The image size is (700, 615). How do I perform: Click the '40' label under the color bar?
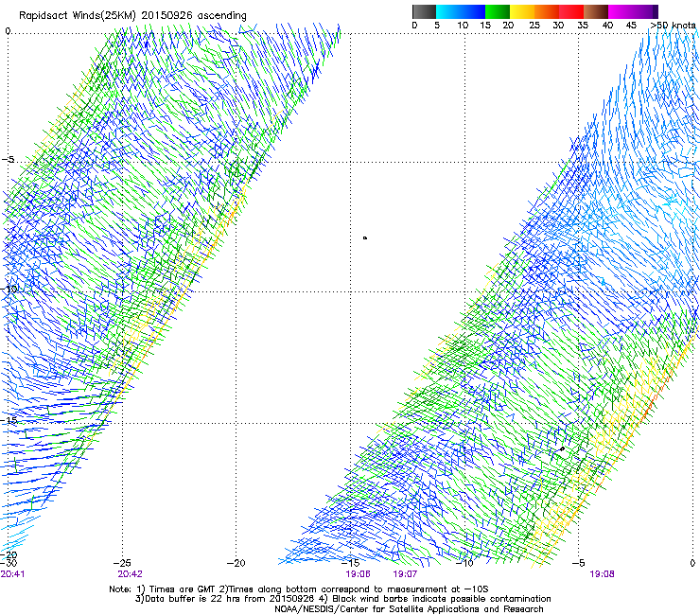607,26
